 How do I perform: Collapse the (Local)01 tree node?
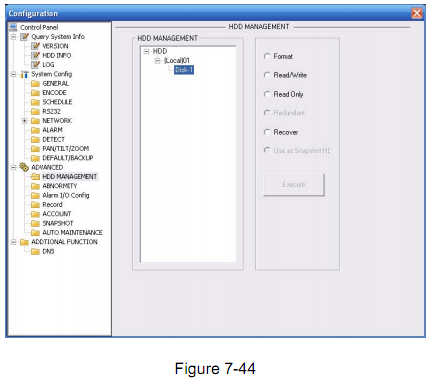coord(158,61)
